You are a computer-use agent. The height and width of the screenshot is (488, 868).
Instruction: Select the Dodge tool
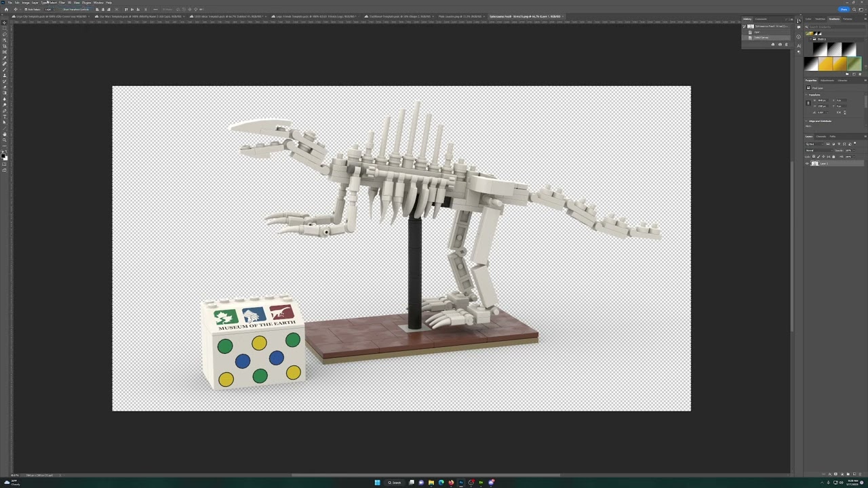coord(4,104)
